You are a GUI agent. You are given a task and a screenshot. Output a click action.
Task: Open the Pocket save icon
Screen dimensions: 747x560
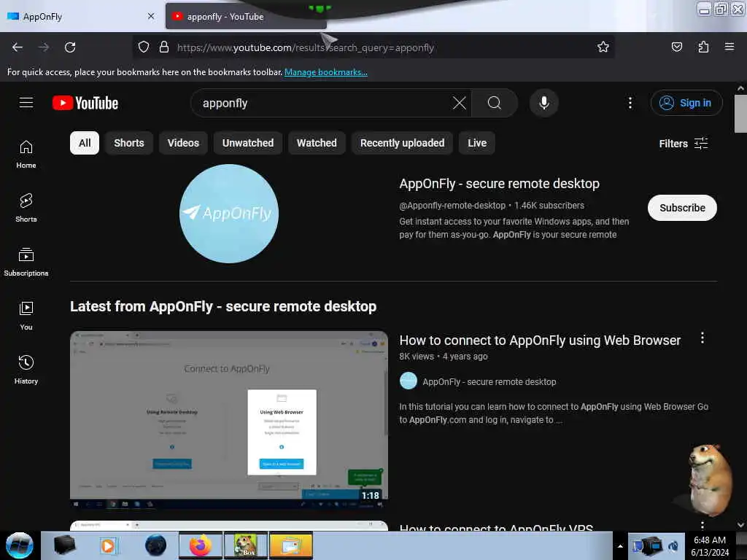pyautogui.click(x=676, y=47)
